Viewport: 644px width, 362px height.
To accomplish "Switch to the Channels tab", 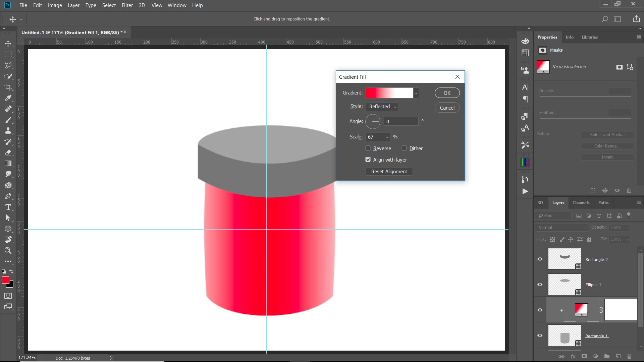I will pos(581,203).
